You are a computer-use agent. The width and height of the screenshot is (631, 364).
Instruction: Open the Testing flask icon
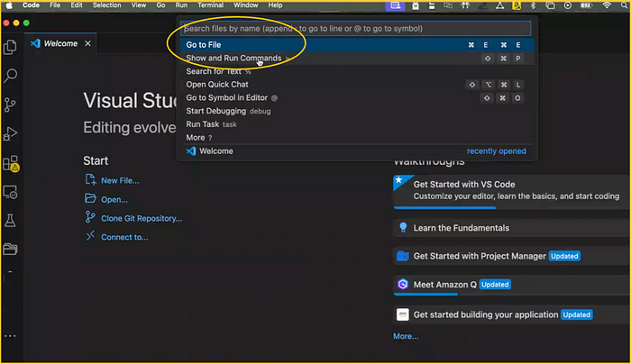click(x=11, y=220)
